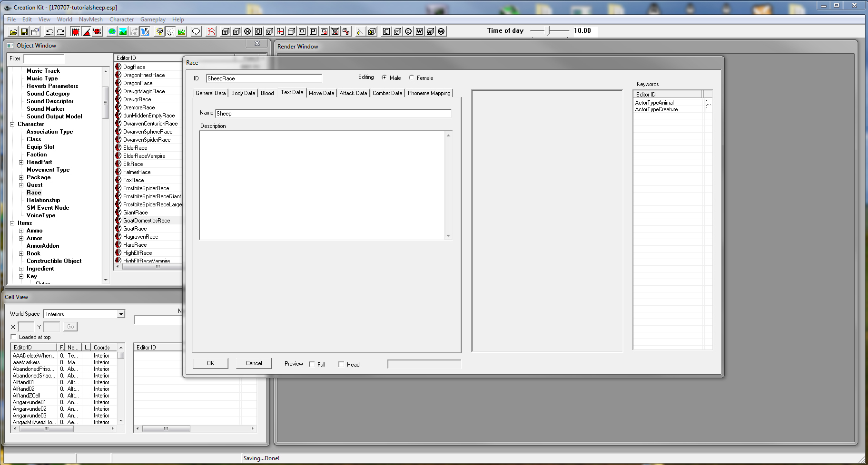868x465 pixels.
Task: Click the bold W toolbar icon
Action: tap(419, 32)
